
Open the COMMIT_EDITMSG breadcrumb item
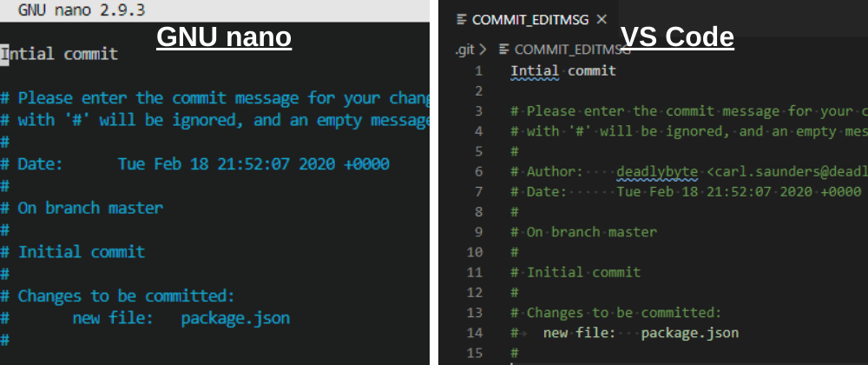point(572,50)
